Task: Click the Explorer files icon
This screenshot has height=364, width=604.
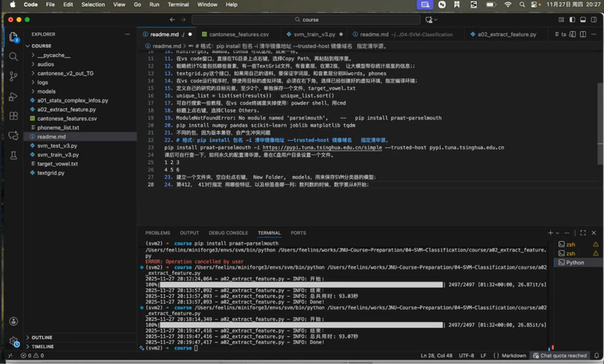Action: pos(14,36)
